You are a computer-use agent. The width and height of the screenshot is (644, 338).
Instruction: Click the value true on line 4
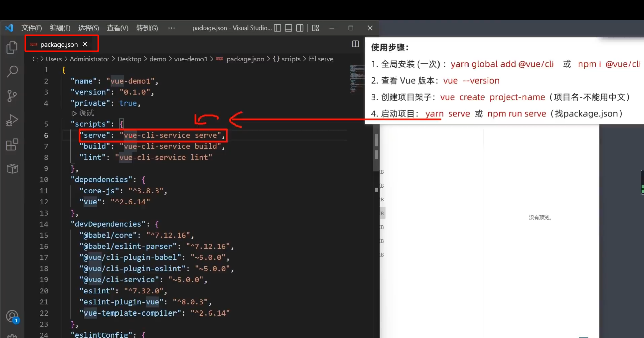128,103
